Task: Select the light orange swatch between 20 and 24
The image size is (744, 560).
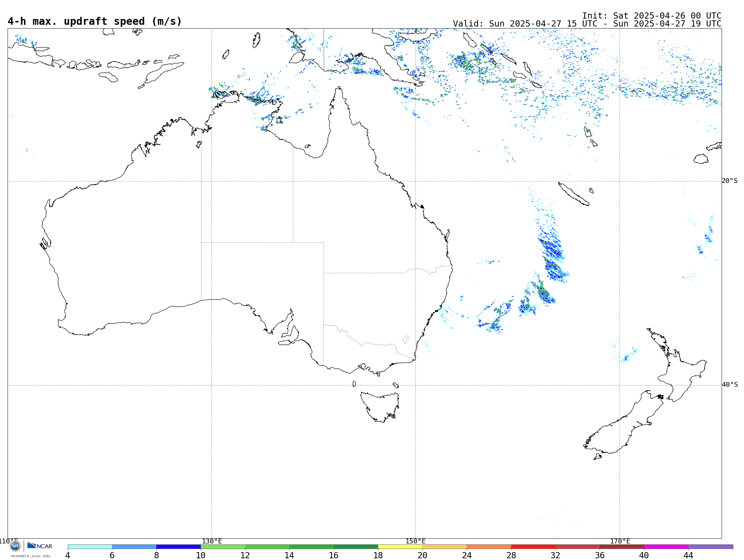Action: pyautogui.click(x=445, y=547)
